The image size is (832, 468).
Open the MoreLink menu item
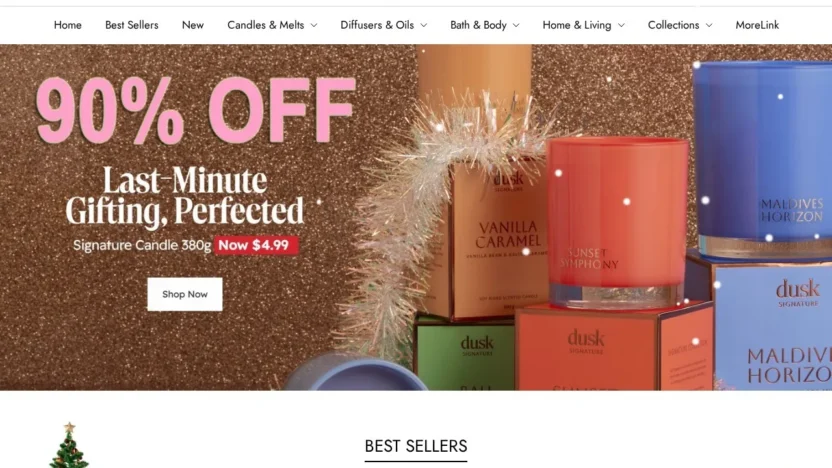[757, 25]
